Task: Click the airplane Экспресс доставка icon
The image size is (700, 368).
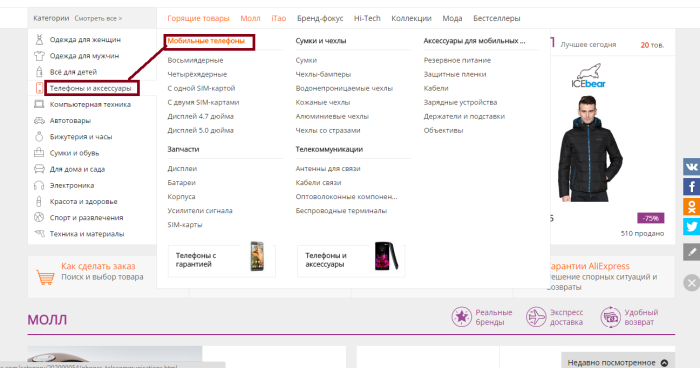Action: (x=536, y=317)
